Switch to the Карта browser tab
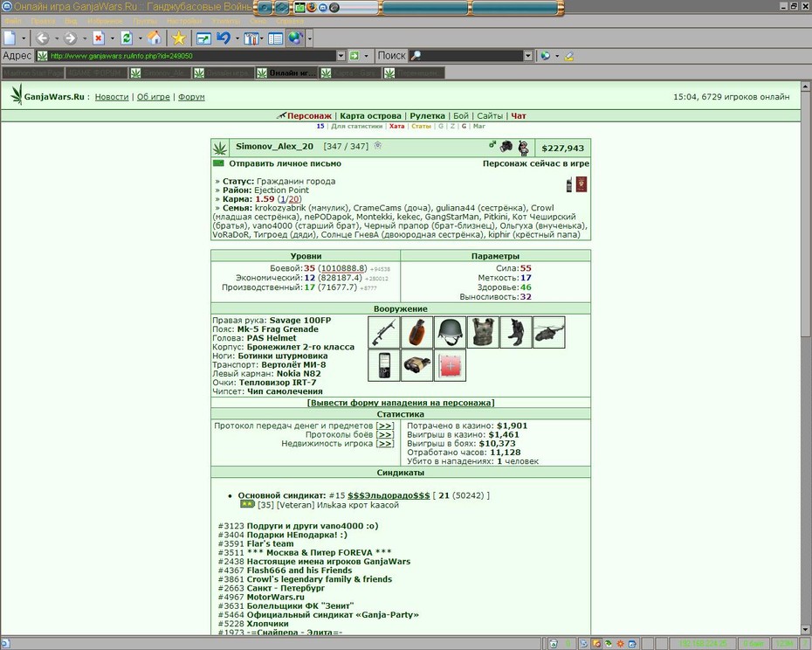 click(x=349, y=73)
